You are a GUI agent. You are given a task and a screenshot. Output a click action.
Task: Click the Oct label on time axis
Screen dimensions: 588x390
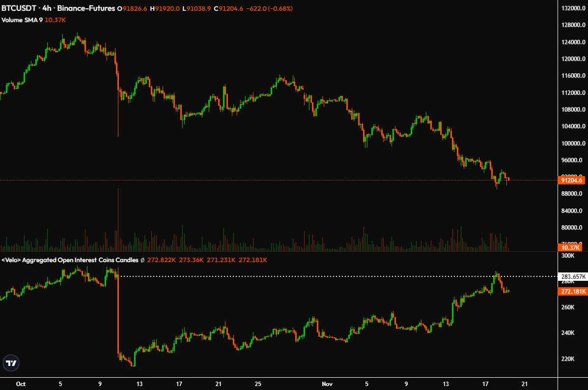[x=21, y=384]
